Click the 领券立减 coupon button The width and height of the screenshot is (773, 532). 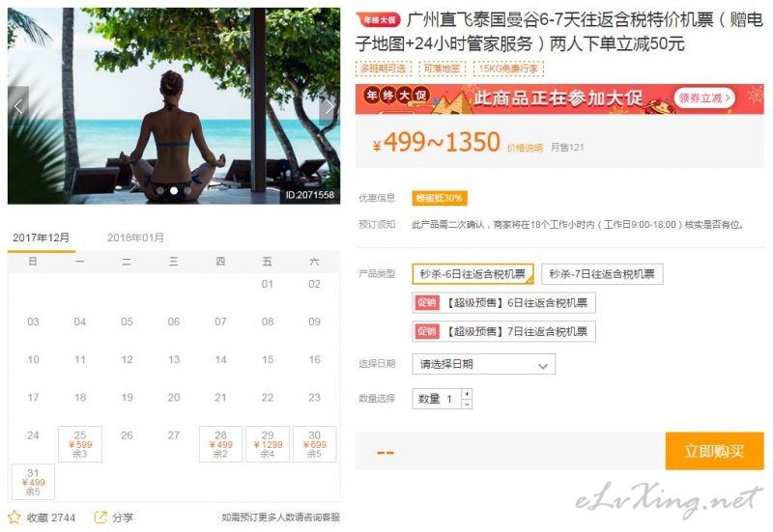click(x=704, y=98)
